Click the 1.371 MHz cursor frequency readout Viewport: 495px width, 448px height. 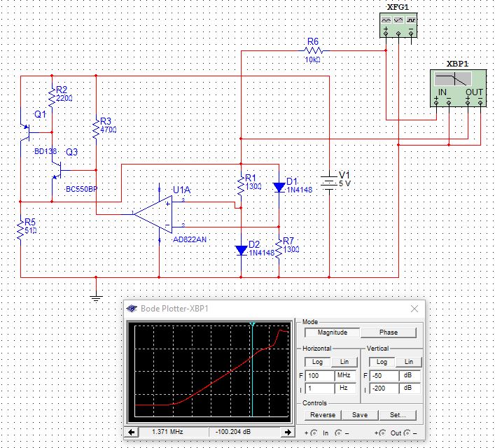pos(167,432)
